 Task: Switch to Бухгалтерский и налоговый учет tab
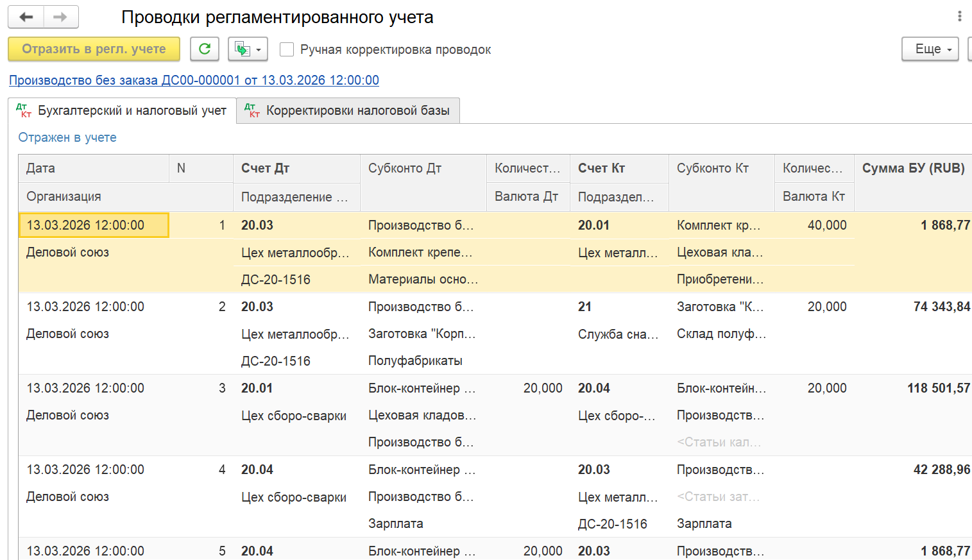tap(123, 110)
